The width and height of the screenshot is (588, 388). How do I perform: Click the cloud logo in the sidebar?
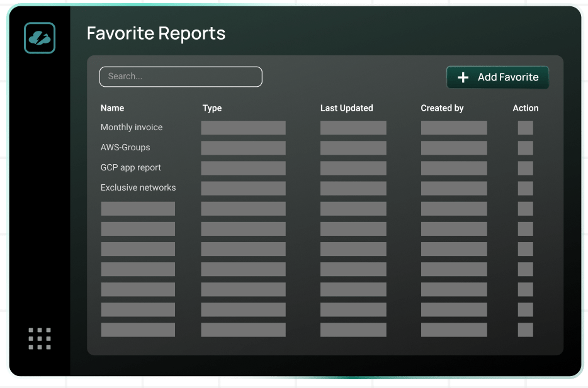39,38
